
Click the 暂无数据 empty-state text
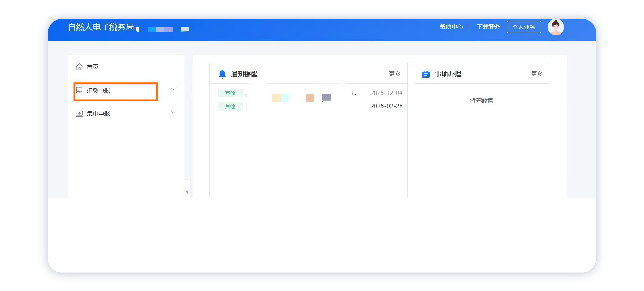click(481, 101)
